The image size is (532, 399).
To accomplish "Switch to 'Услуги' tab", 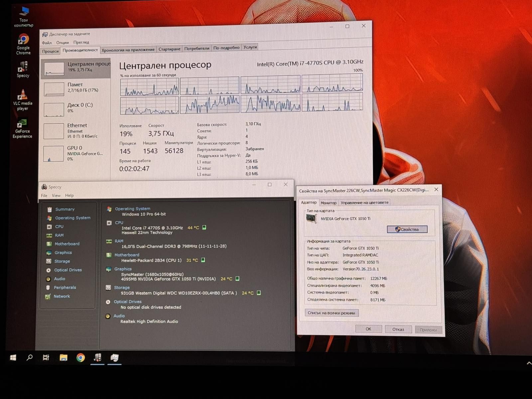I will (x=250, y=47).
